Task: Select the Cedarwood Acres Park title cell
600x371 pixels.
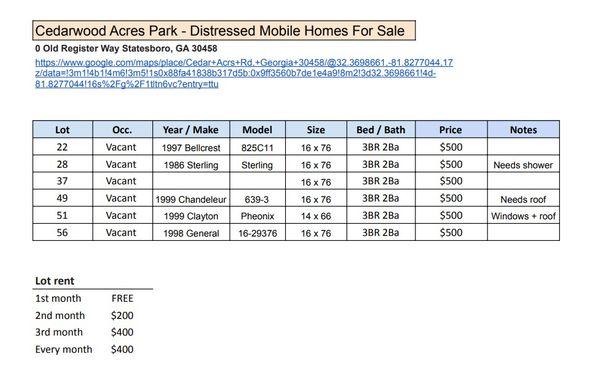Action: pos(224,31)
